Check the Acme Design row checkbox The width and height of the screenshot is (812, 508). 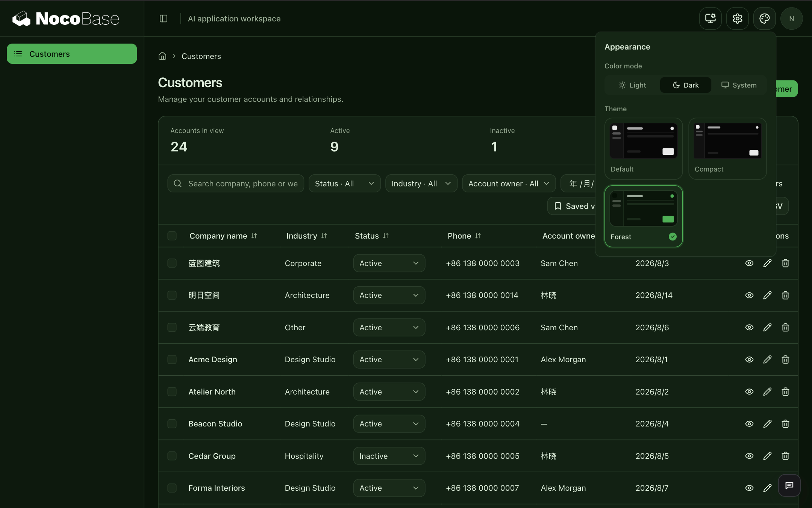coord(172,360)
